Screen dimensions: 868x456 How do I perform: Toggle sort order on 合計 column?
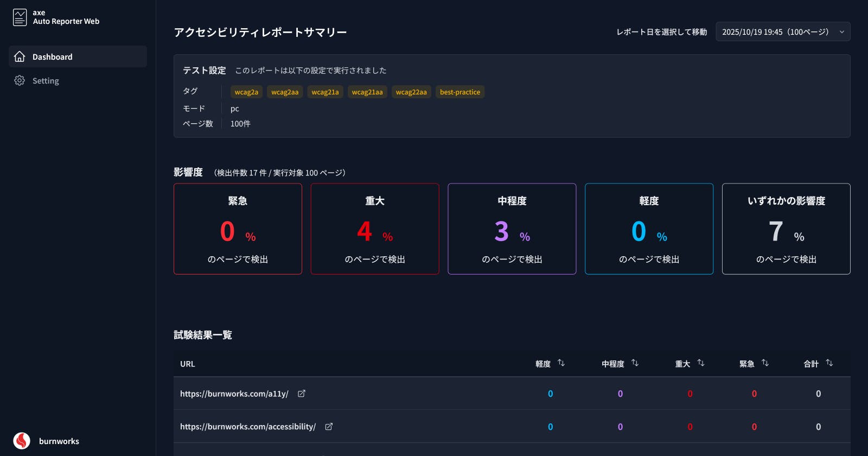[829, 363]
